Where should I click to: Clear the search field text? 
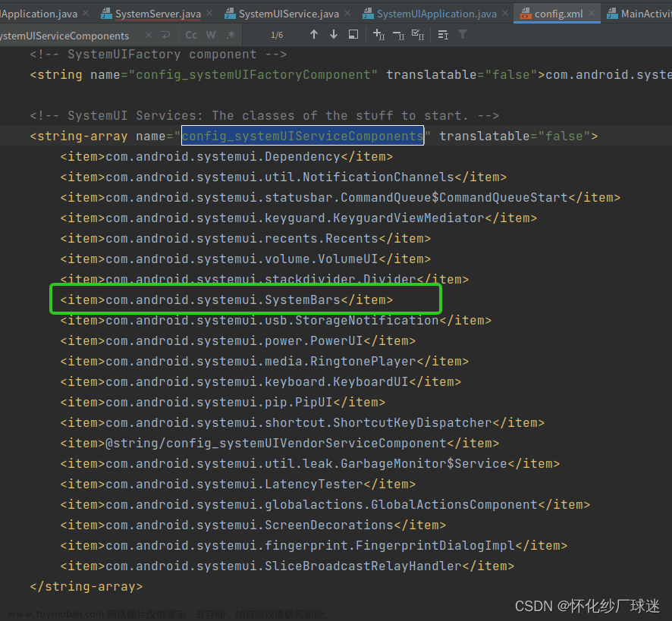click(149, 35)
